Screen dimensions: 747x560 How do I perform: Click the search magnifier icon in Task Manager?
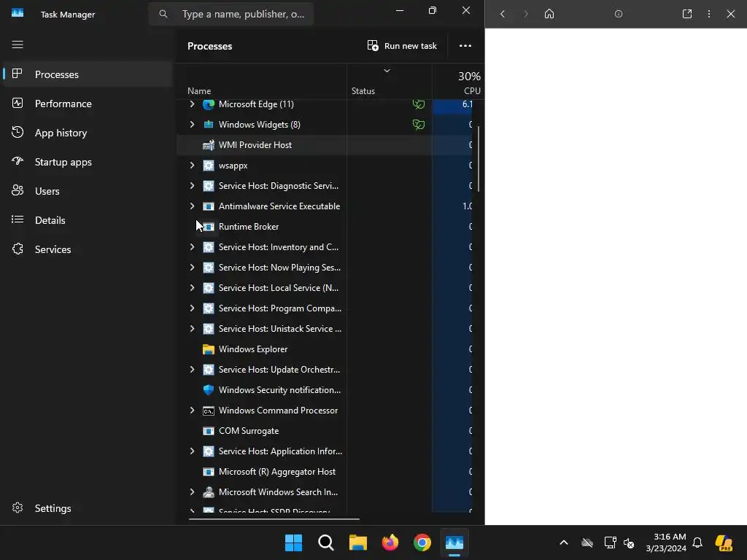[163, 14]
